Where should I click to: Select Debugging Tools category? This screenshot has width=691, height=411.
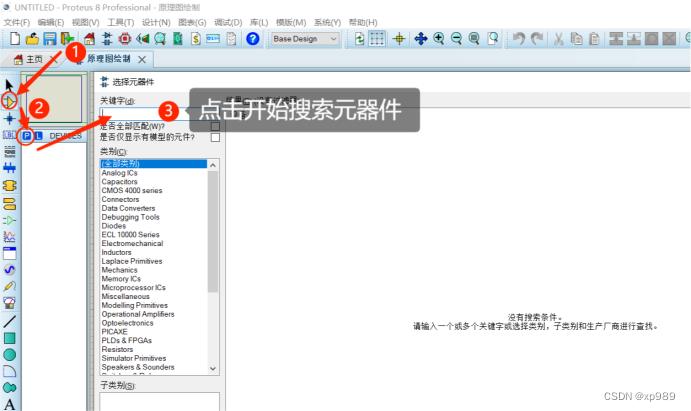pos(130,217)
